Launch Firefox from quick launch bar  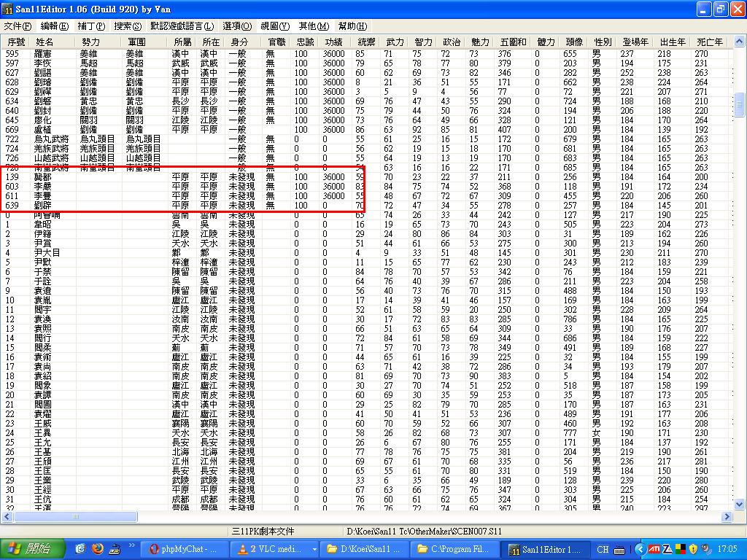pos(97,549)
